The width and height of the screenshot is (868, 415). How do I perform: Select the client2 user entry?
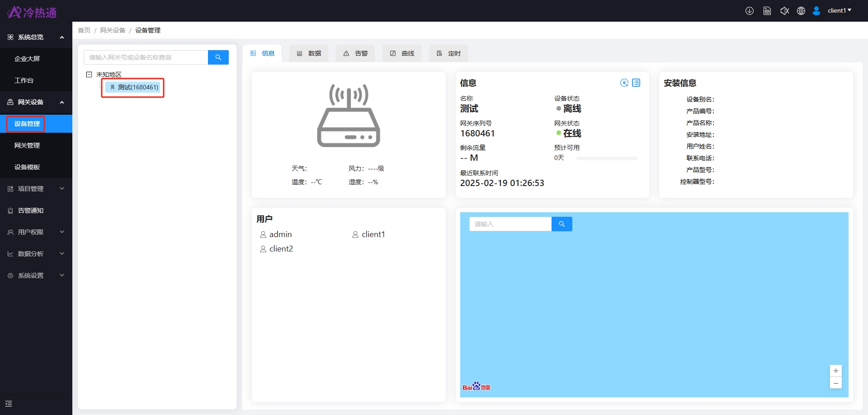click(276, 249)
